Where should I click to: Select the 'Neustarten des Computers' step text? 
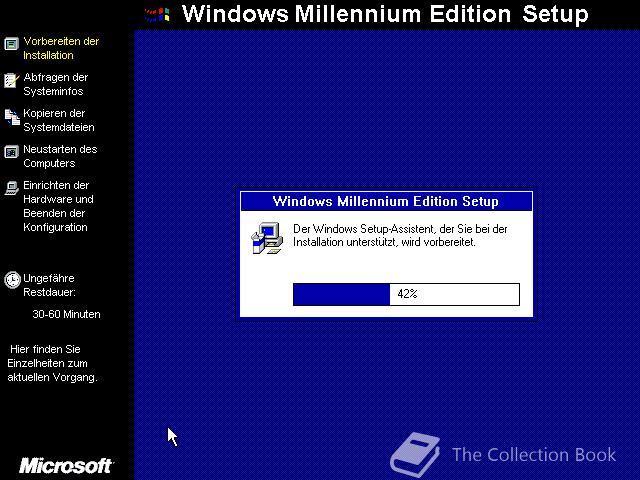click(60, 156)
